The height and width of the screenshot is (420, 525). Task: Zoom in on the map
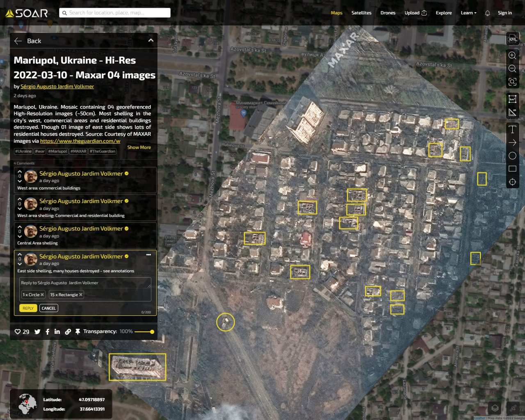click(512, 55)
